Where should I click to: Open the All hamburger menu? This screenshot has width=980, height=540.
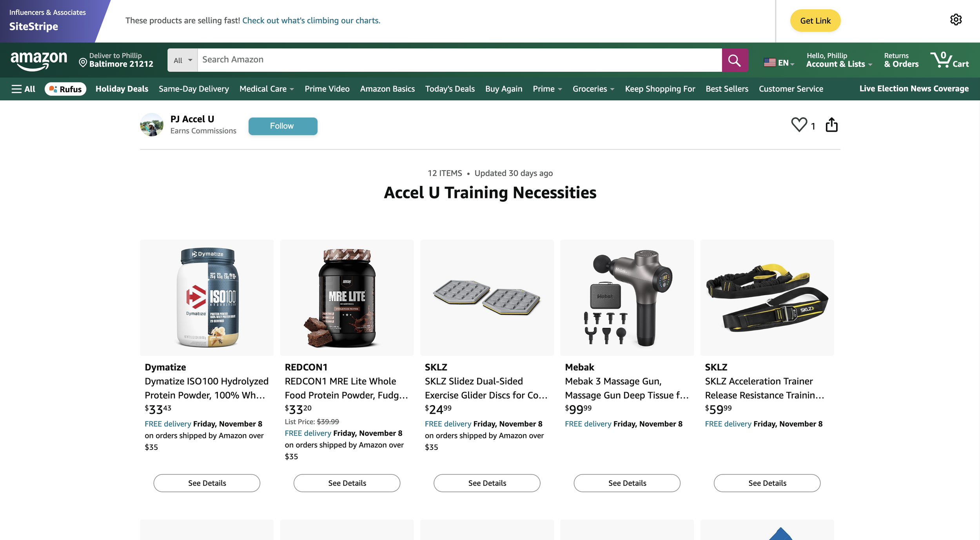click(x=24, y=89)
